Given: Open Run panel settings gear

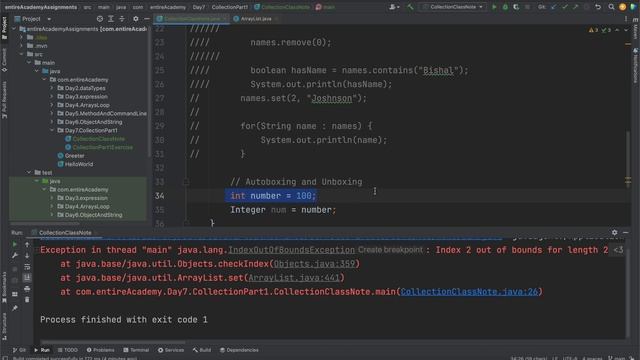Looking at the screenshot, I should coord(614,232).
